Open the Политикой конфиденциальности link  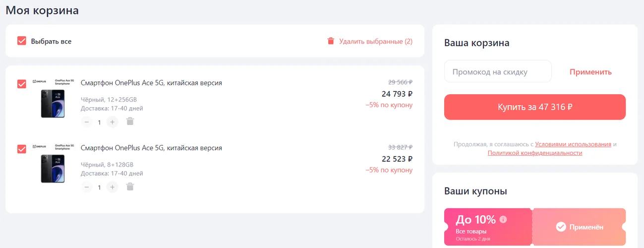535,153
